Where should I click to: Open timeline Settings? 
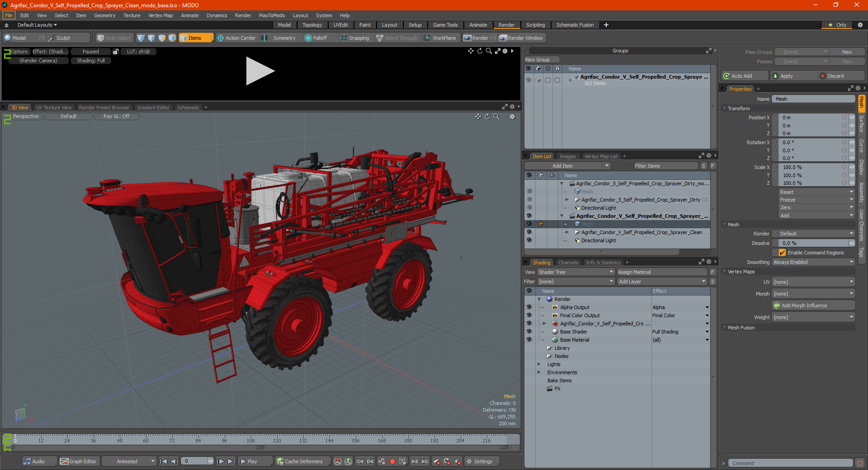[482, 461]
